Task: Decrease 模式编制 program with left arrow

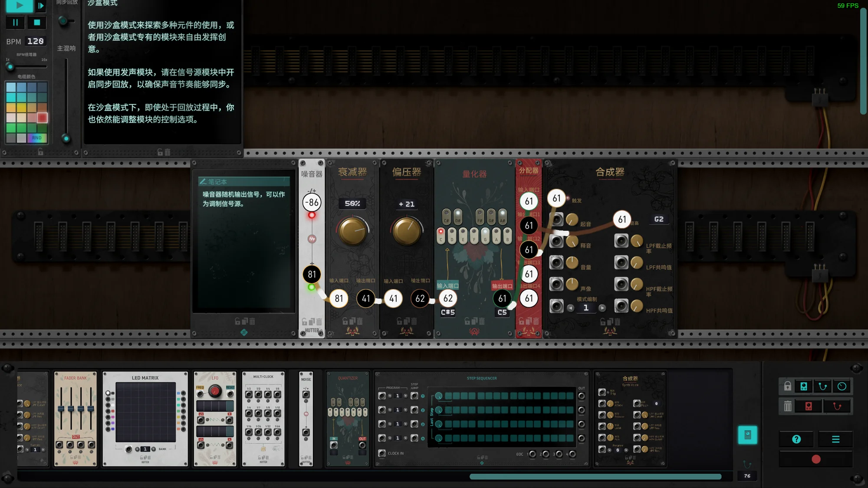Action: click(571, 308)
